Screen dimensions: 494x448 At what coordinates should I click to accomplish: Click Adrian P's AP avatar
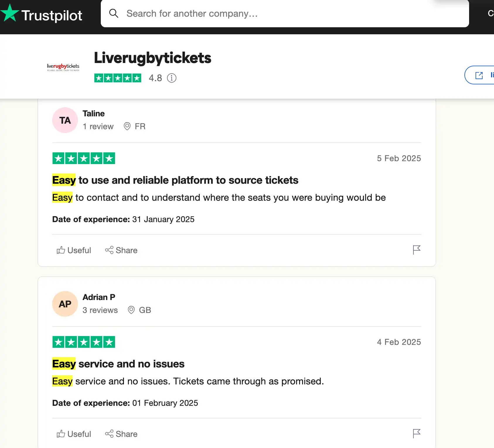(65, 304)
